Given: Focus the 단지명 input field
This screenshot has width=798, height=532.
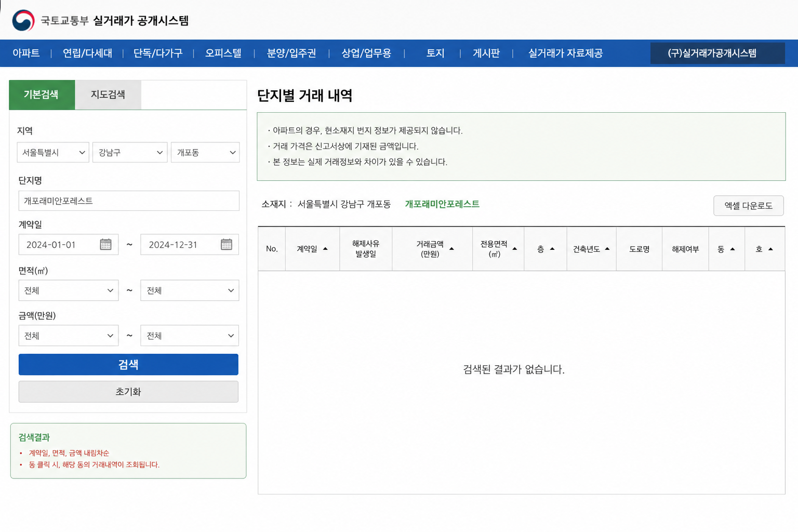Looking at the screenshot, I should click(129, 201).
